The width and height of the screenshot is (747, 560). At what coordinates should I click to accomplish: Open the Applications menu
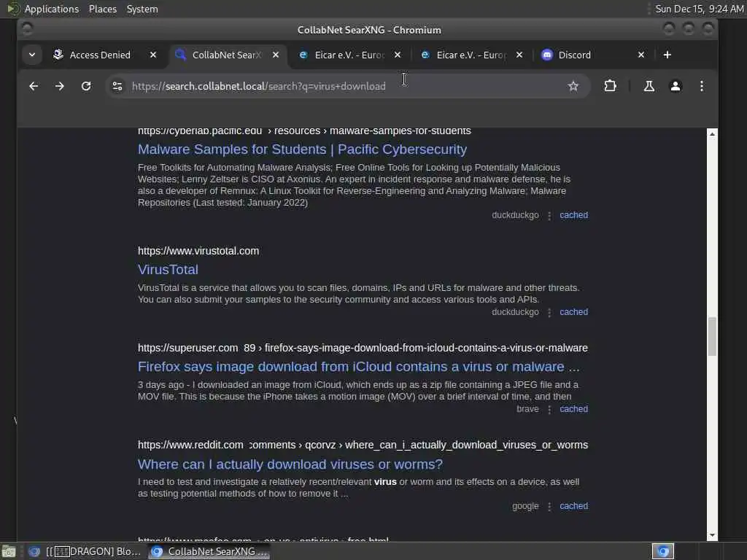click(x=52, y=9)
